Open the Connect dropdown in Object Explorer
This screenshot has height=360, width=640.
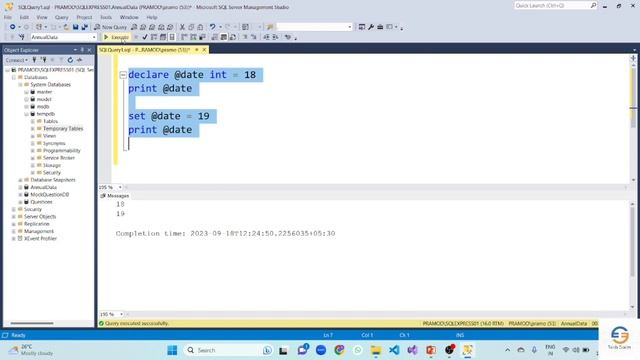[x=17, y=60]
